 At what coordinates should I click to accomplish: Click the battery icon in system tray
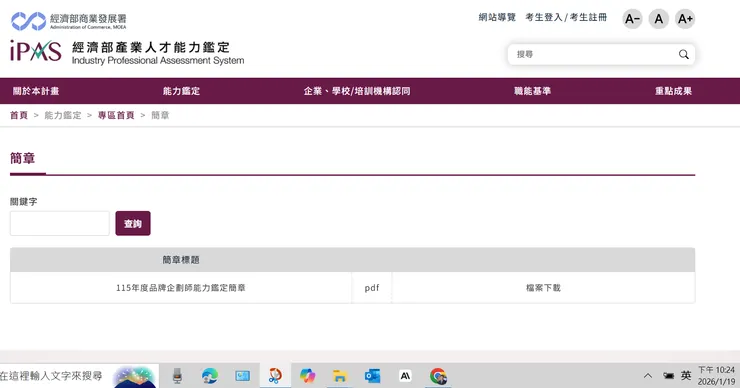click(668, 376)
